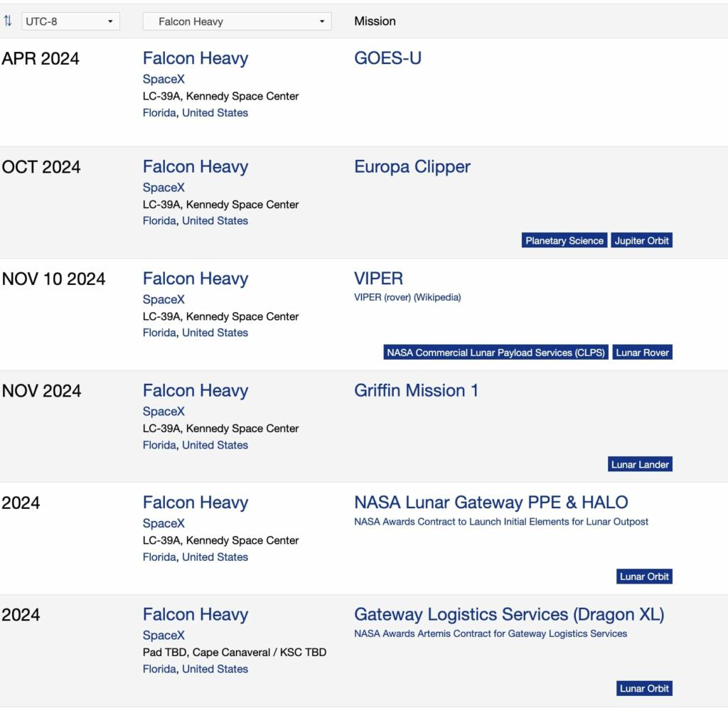
Task: Click SpaceX link in the GOES-U row
Action: coord(164,79)
